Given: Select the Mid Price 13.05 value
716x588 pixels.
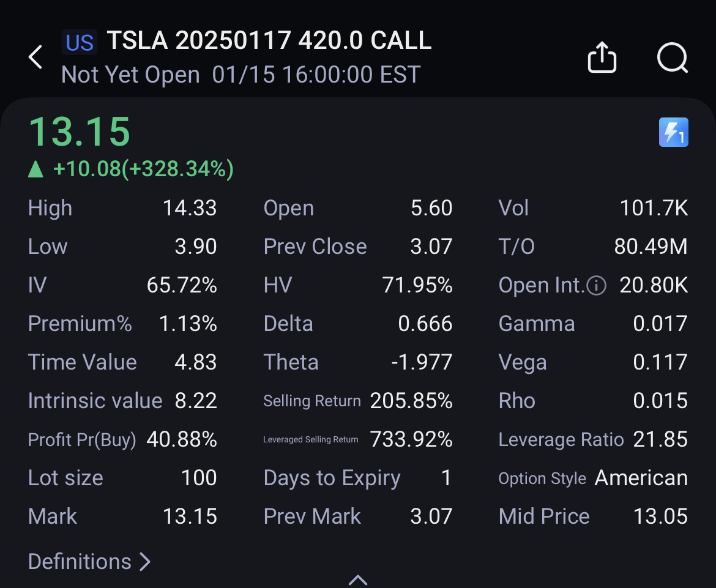Looking at the screenshot, I should click(660, 516).
